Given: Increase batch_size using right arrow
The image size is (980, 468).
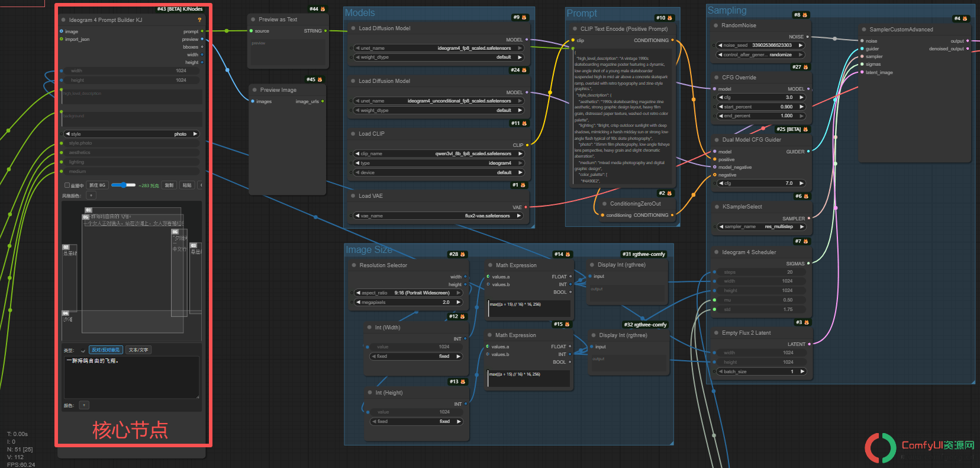Looking at the screenshot, I should (x=802, y=371).
